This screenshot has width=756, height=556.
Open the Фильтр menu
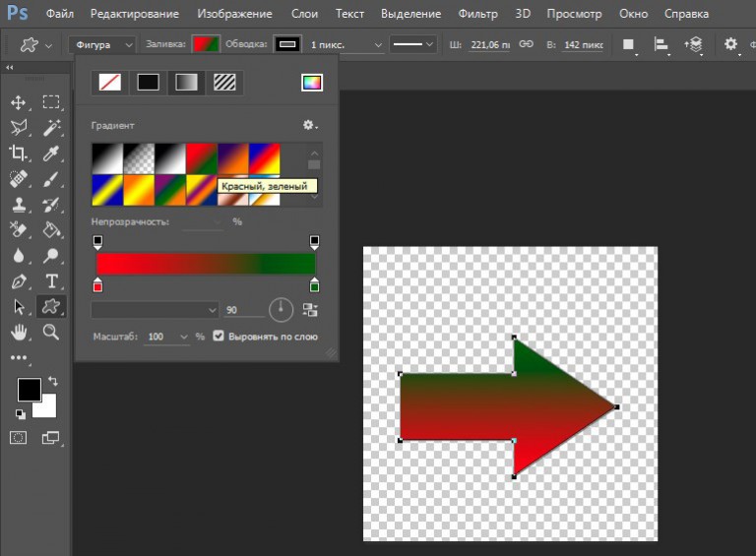click(477, 14)
